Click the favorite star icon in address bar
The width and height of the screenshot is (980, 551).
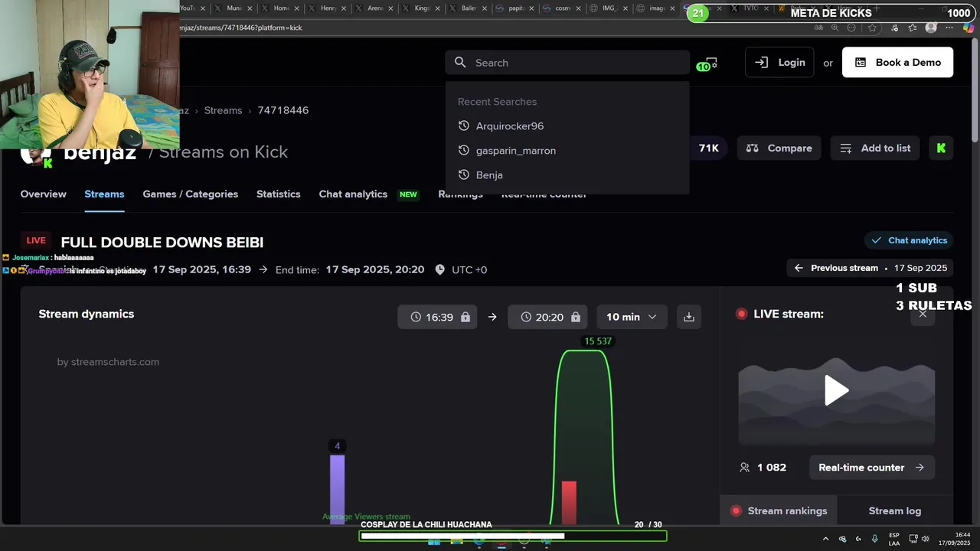(x=873, y=28)
